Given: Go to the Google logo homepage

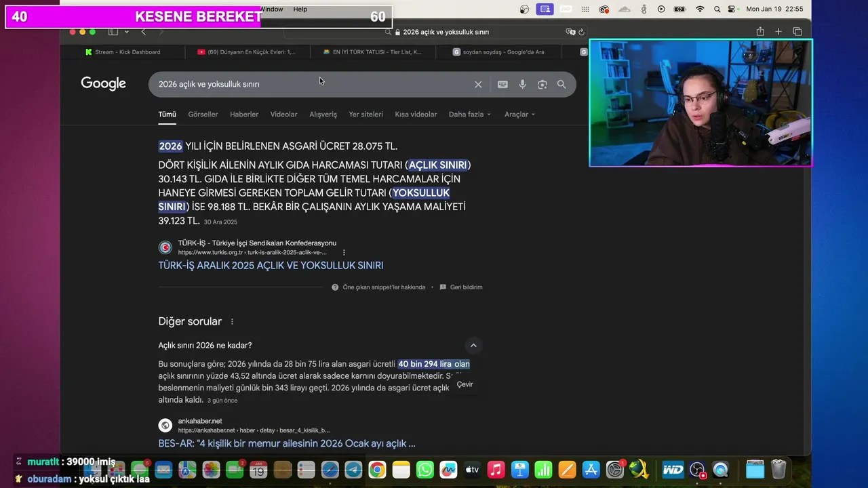Looking at the screenshot, I should coord(103,83).
